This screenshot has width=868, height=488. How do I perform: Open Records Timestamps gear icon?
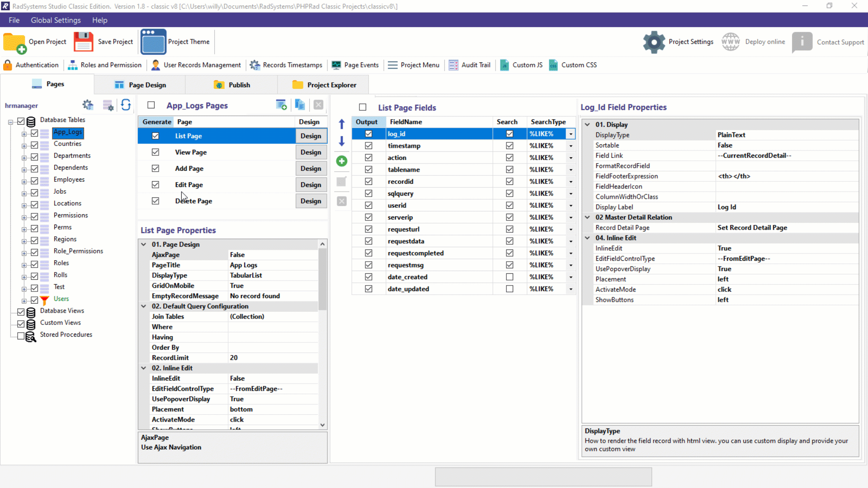[255, 65]
